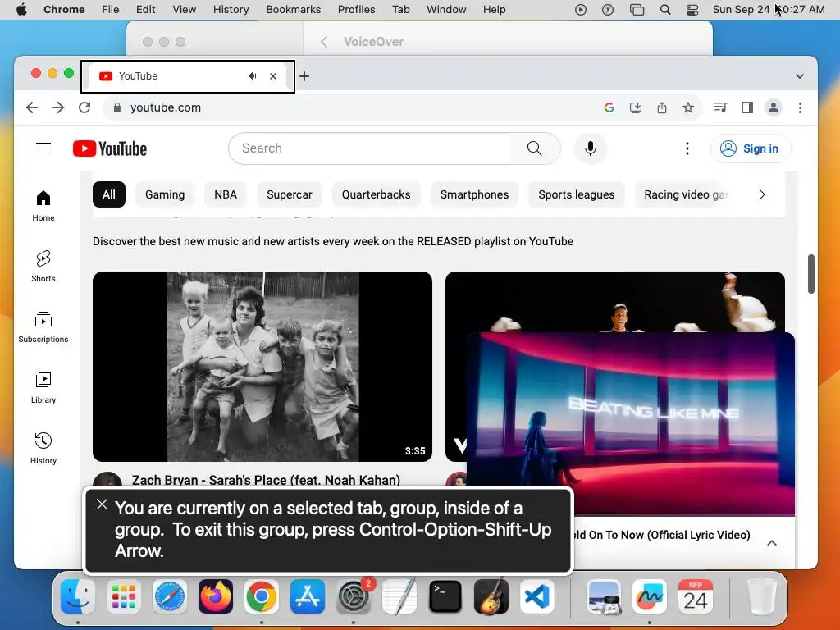Screen dimensions: 840x630
Task: Select the Sports leagues filter chip
Action: (577, 194)
